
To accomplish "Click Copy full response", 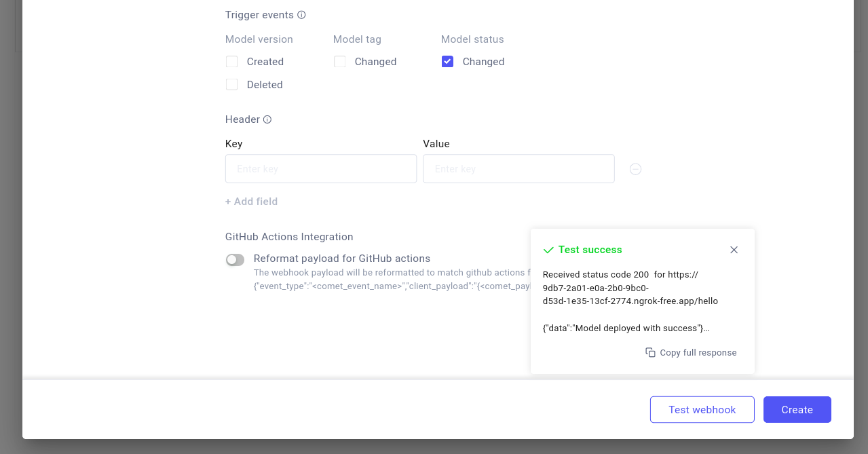I will pyautogui.click(x=697, y=352).
